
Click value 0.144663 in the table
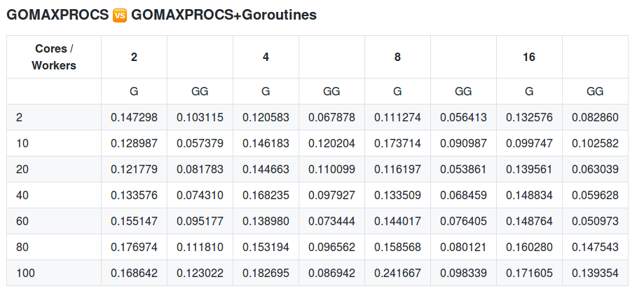(266, 169)
